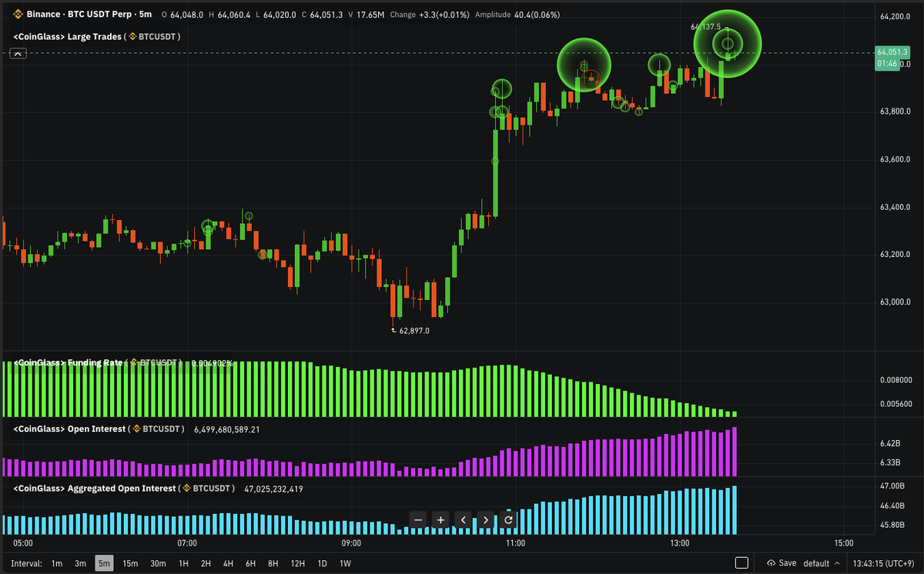
Task: Switch to the 1D interval
Action: click(322, 563)
